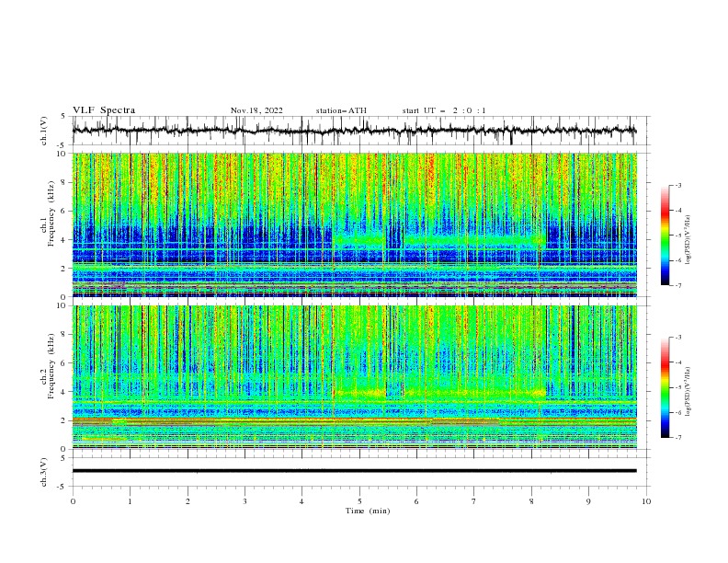Click time axis tick label "5"

tap(359, 501)
